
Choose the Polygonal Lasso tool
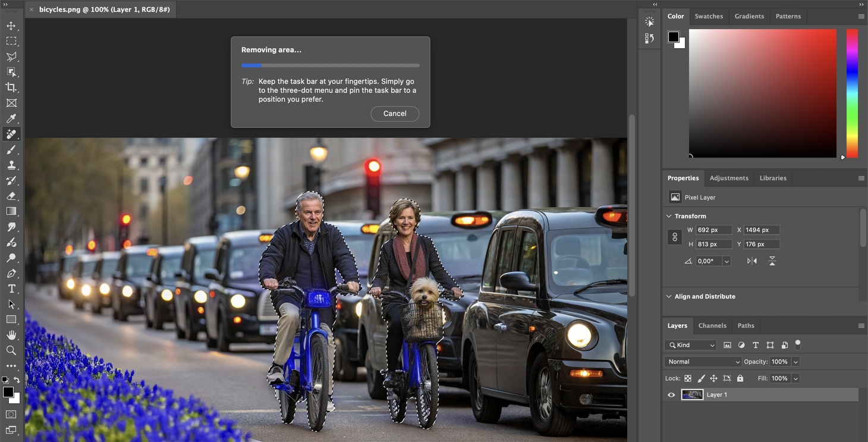click(11, 57)
